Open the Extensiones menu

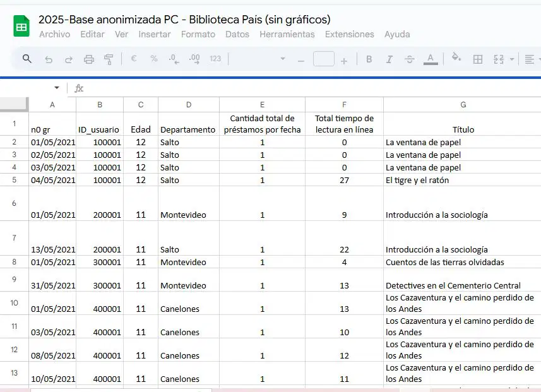[x=350, y=34]
